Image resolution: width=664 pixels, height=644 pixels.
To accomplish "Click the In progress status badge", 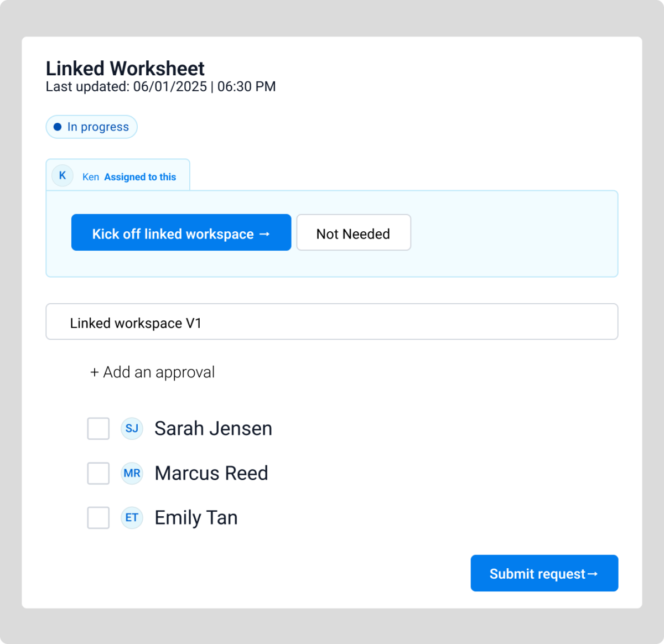I will click(92, 127).
